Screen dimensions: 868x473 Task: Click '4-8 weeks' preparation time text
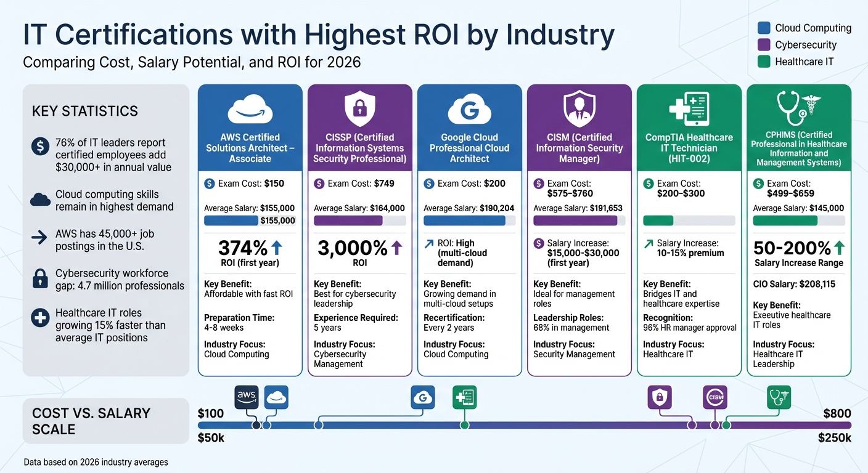[224, 328]
